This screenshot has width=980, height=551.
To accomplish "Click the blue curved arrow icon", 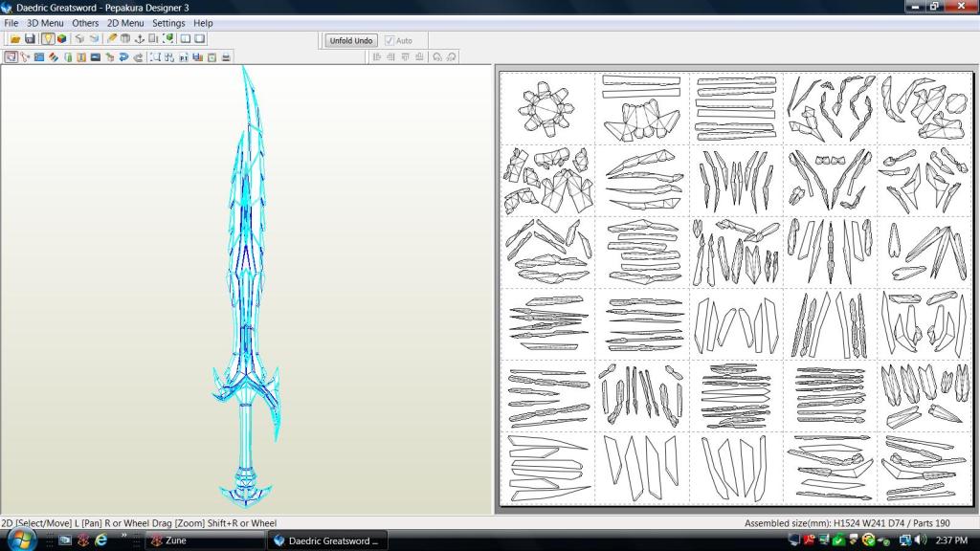I will [123, 56].
